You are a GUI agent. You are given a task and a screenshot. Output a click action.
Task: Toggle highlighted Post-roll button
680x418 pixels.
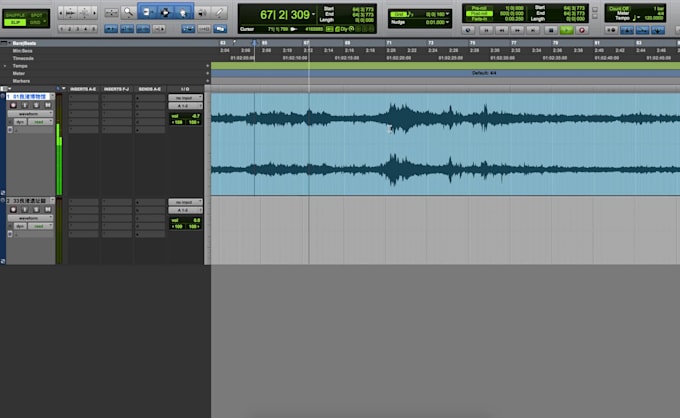[479, 13]
